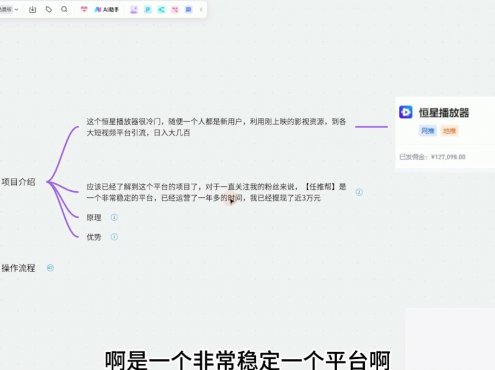
Task: Open the AI助手 assistant
Action: (x=107, y=10)
